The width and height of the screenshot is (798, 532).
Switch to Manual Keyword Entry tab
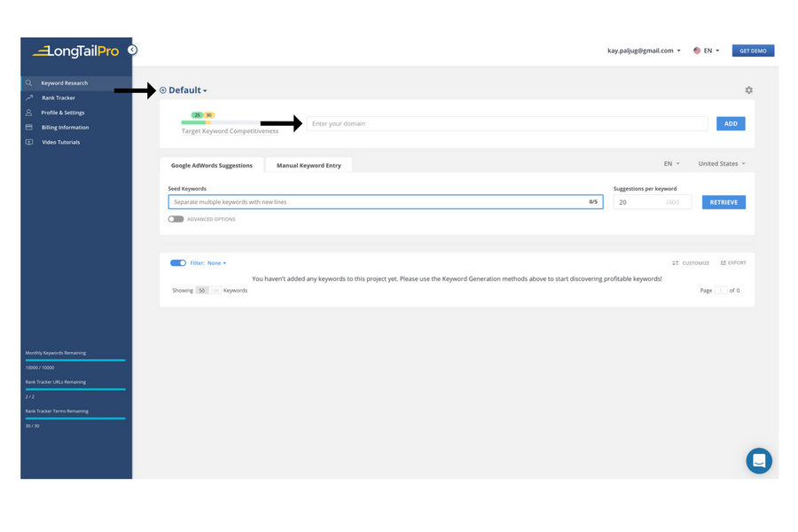[x=309, y=165]
